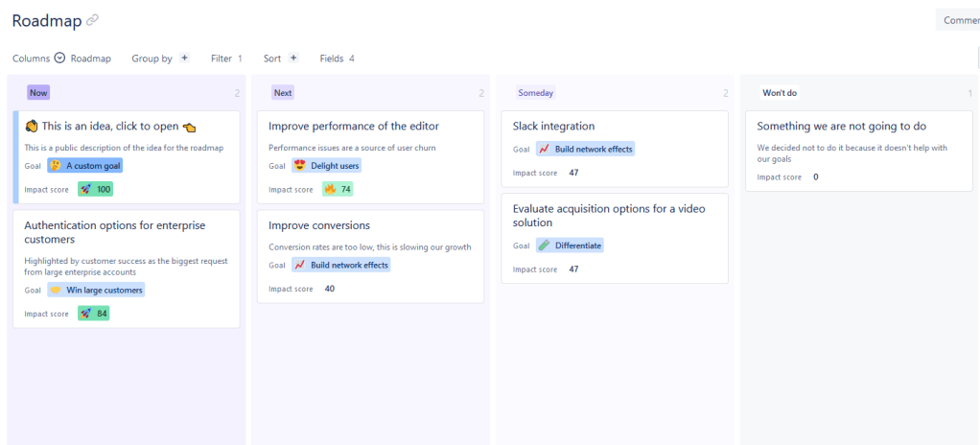Click the plus icon beside Sort

pos(293,59)
